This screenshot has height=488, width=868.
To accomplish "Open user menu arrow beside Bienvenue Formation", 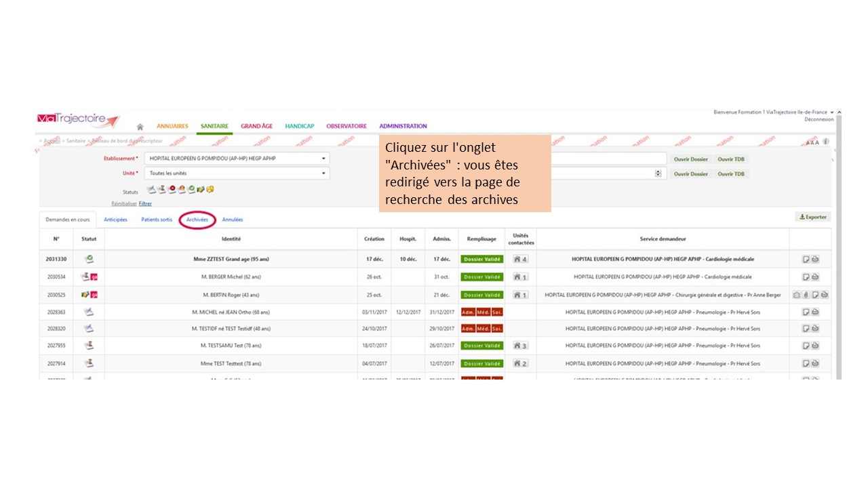I will pos(831,113).
